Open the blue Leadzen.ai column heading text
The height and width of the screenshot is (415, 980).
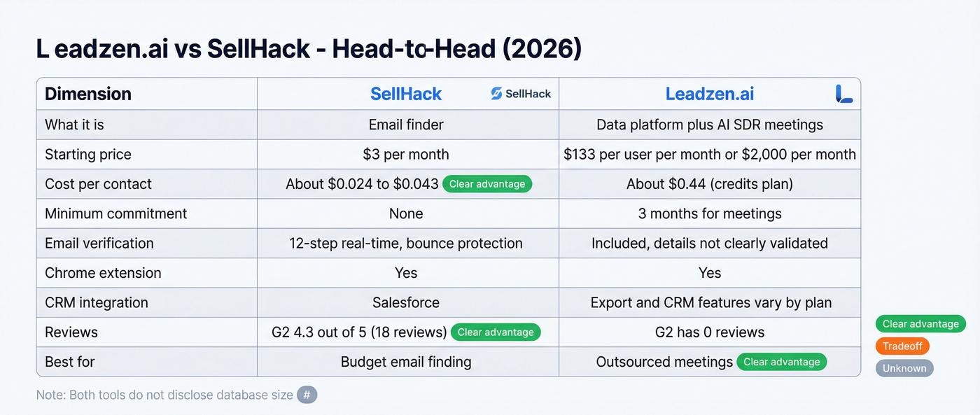[x=709, y=94]
